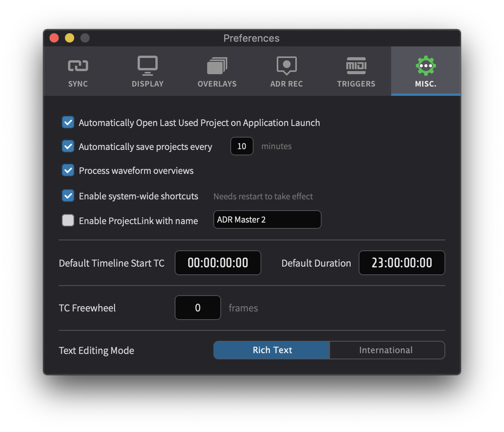Image resolution: width=504 pixels, height=432 pixels.
Task: Click the TC Freewheel frames field
Action: [x=198, y=308]
